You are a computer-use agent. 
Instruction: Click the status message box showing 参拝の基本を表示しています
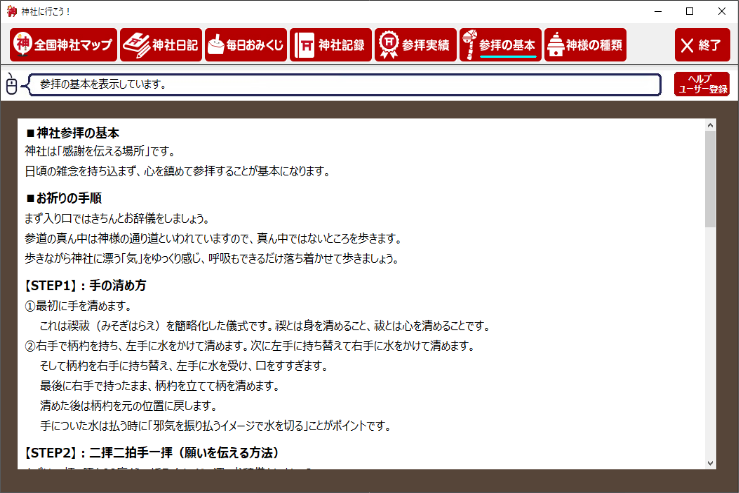pyautogui.click(x=345, y=85)
